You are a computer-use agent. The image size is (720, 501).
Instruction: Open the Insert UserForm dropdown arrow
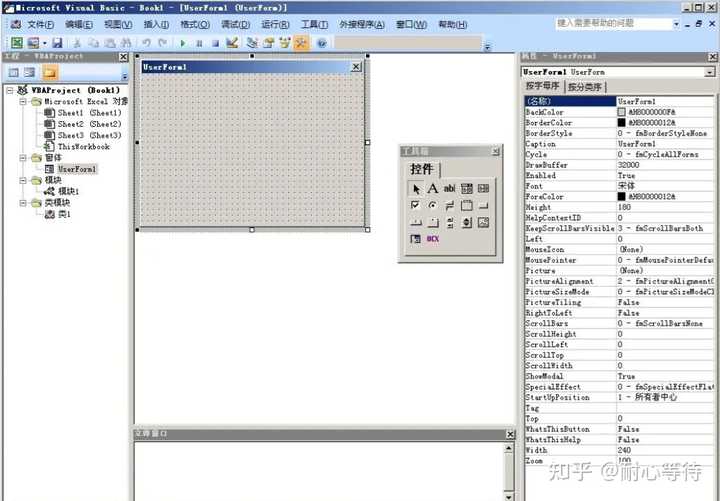point(45,44)
